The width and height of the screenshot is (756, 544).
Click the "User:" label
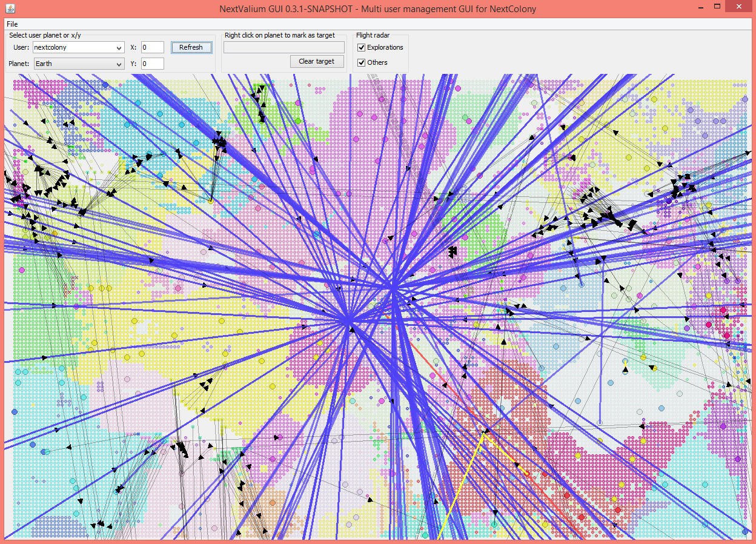(21, 47)
